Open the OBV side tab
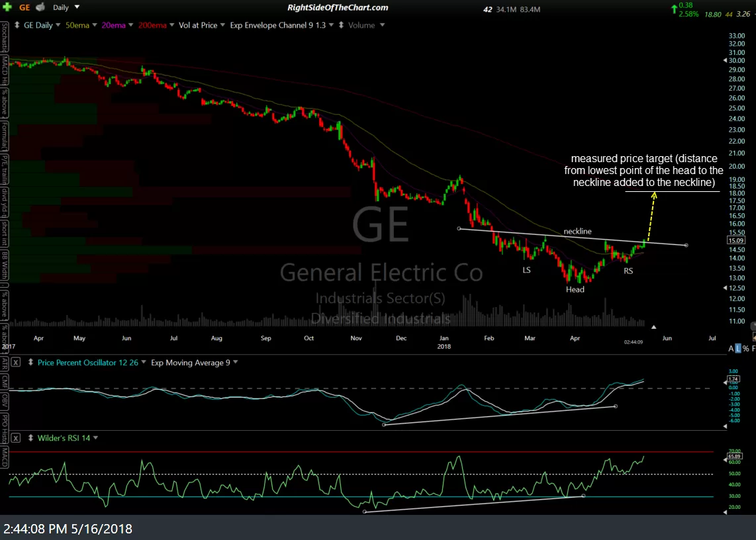Image resolution: width=756 pixels, height=540 pixels. 4,401
